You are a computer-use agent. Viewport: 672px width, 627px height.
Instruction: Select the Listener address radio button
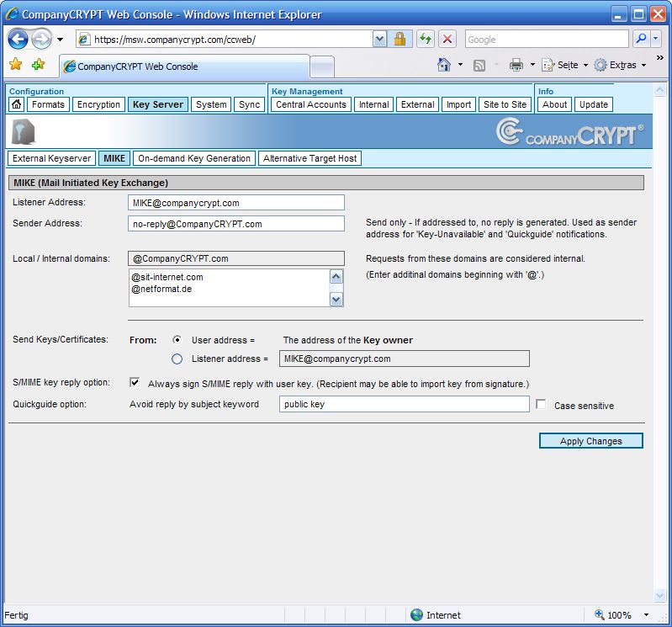pos(177,359)
